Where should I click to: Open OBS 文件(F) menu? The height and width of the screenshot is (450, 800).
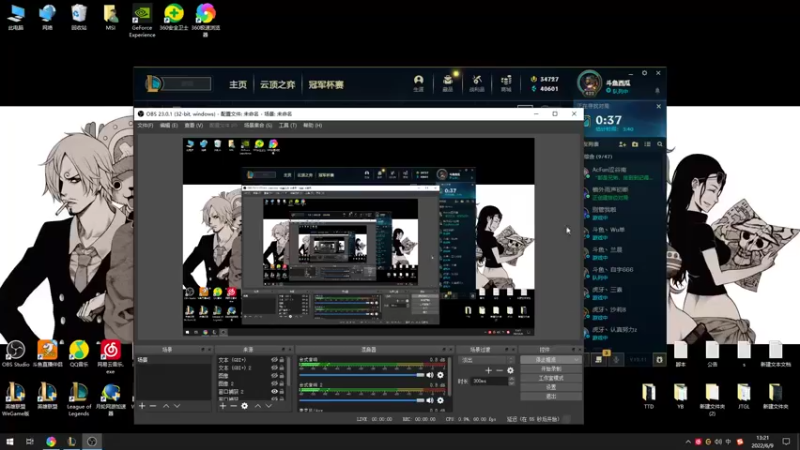[x=145, y=126]
